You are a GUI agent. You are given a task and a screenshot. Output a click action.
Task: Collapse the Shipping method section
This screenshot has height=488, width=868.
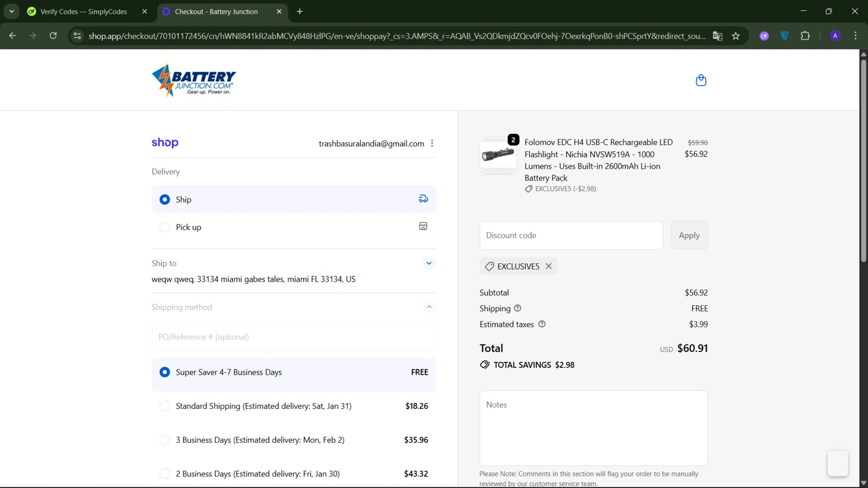point(429,307)
